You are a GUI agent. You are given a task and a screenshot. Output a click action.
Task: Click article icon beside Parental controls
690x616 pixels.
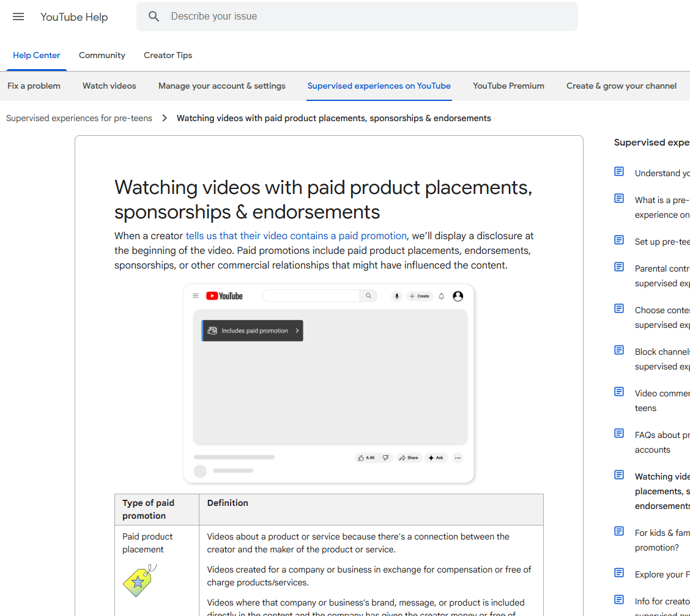coord(618,267)
